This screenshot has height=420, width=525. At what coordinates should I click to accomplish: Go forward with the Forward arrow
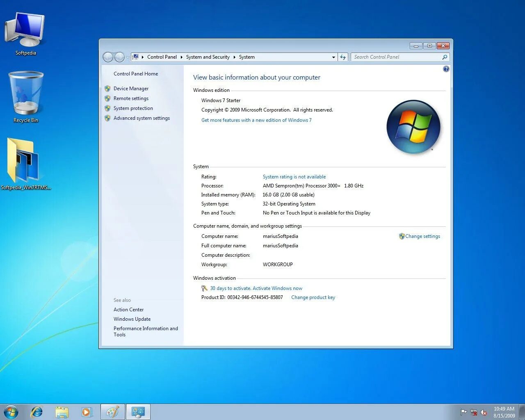119,57
